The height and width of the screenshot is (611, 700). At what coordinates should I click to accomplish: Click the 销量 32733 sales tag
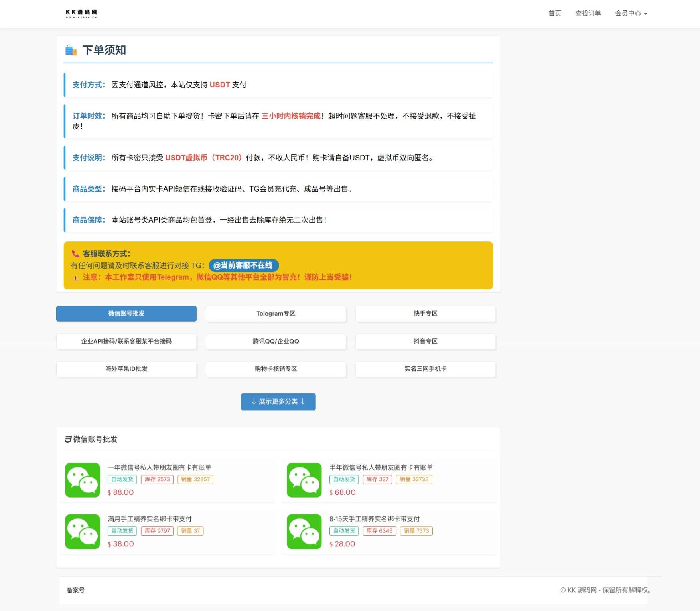pos(414,479)
